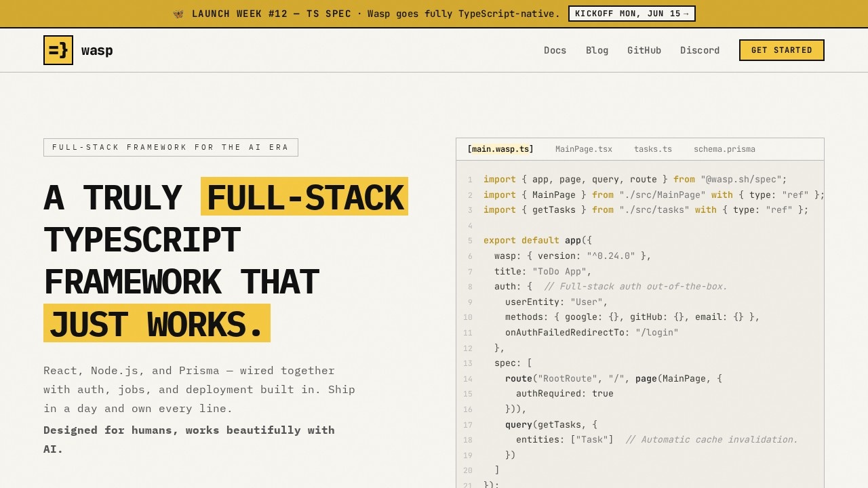Open the Docs link
The height and width of the screenshot is (488, 868).
[x=555, y=50]
